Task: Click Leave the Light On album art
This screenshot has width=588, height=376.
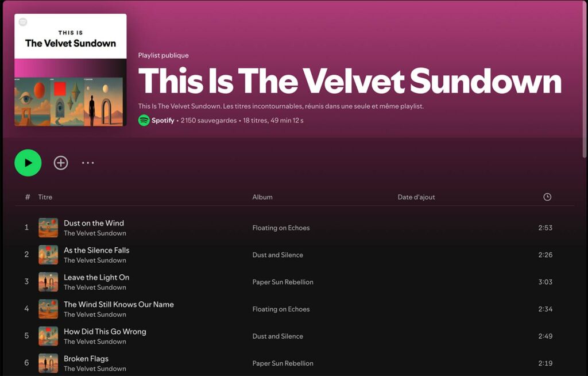Action: (48, 282)
